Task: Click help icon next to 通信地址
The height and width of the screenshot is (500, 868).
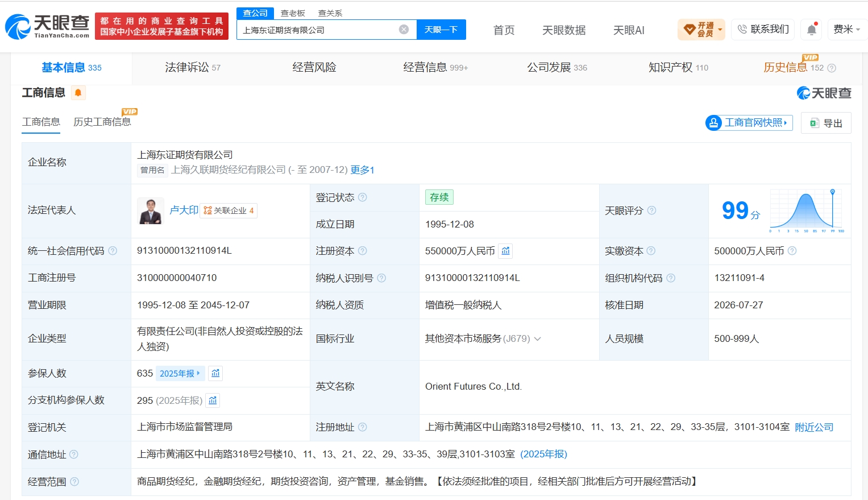Action: pyautogui.click(x=74, y=454)
